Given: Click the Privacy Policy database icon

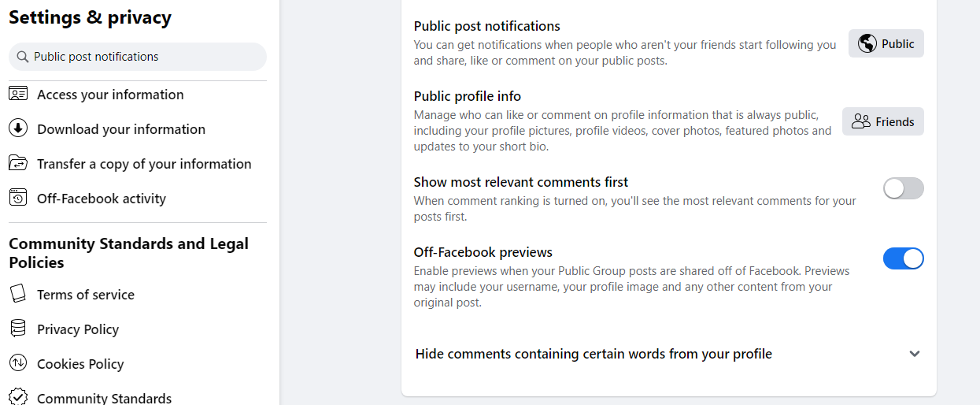Looking at the screenshot, I should click(x=18, y=329).
